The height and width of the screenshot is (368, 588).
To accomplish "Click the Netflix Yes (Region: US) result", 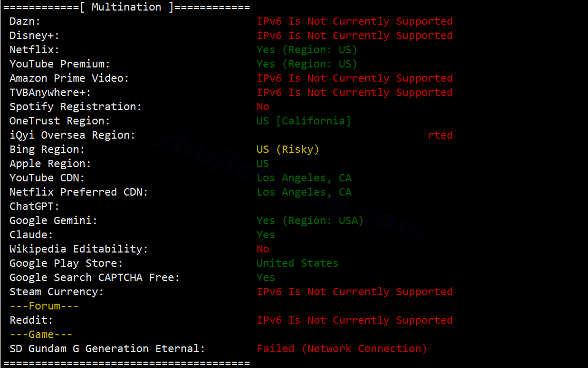I will click(307, 50).
